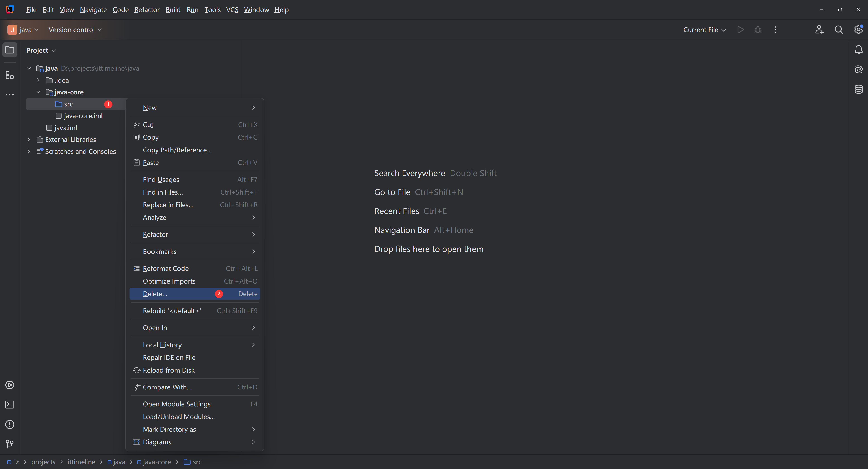Open the AI Assistant spiral icon
This screenshot has height=469, width=868.
(858, 69)
